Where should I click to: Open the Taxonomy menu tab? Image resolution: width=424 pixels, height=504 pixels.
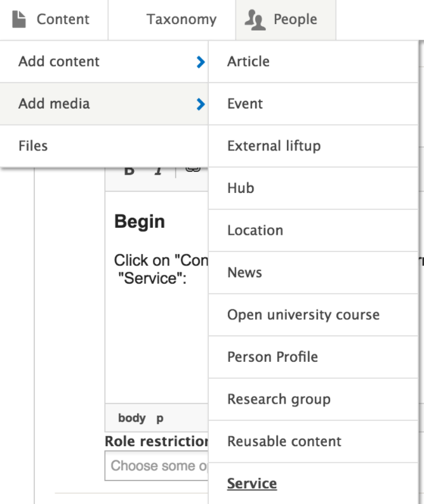(x=181, y=20)
